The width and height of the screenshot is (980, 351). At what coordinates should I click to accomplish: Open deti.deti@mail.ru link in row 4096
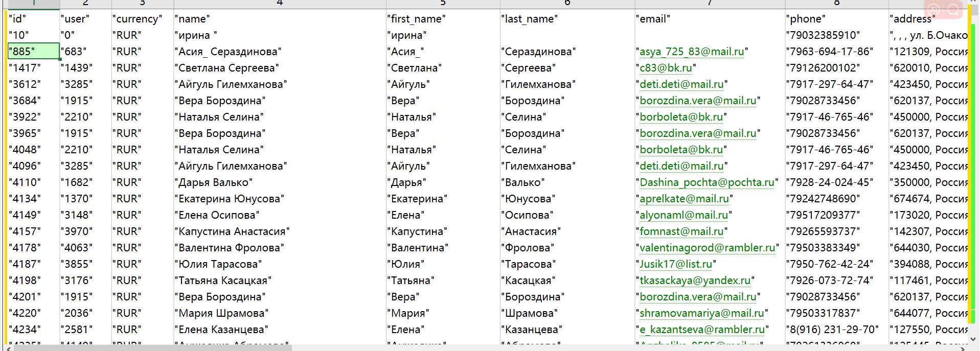681,166
